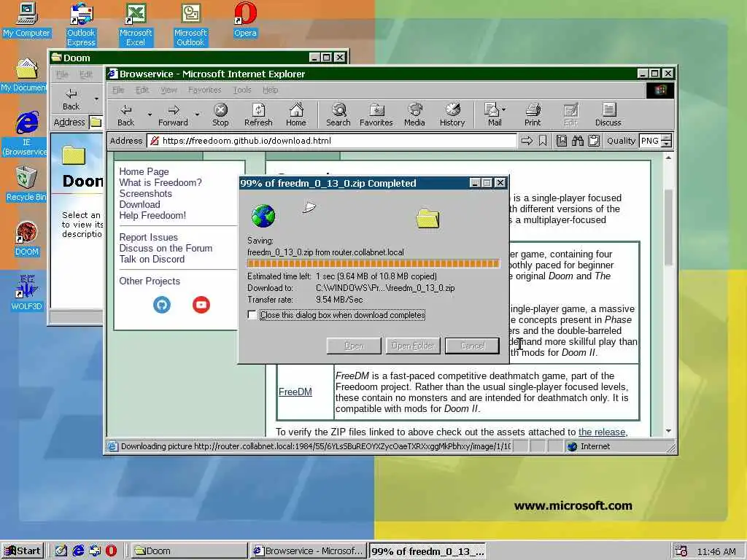747x560 pixels.
Task: Click the binoculars find icon
Action: coord(578,141)
